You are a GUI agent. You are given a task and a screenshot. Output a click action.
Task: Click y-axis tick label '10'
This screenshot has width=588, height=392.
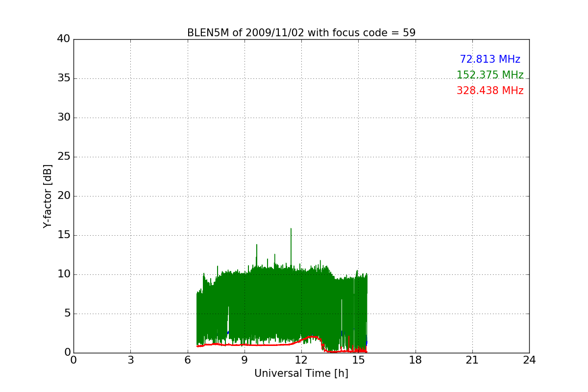(x=64, y=274)
